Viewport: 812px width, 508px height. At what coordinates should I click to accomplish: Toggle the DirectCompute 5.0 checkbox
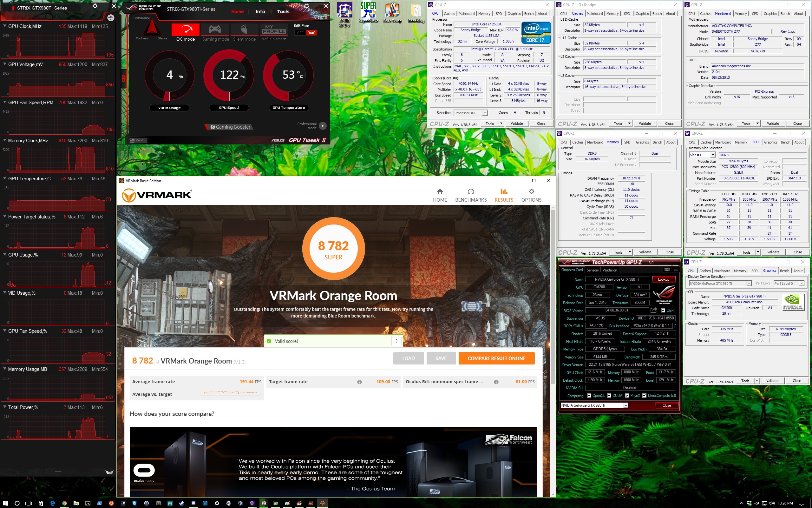tap(644, 396)
